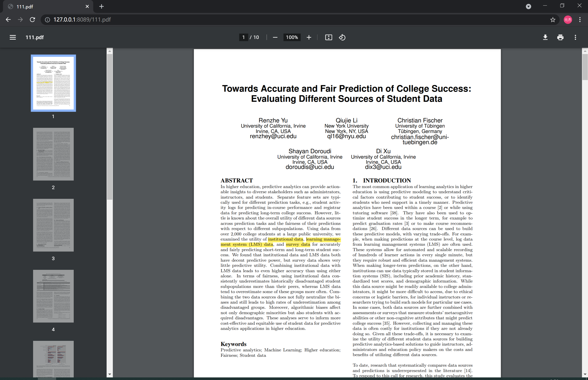Rotate the document counterclockwise

click(342, 37)
